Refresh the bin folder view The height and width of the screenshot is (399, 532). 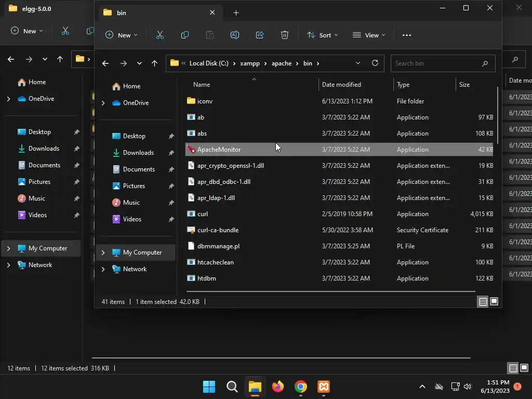click(375, 63)
